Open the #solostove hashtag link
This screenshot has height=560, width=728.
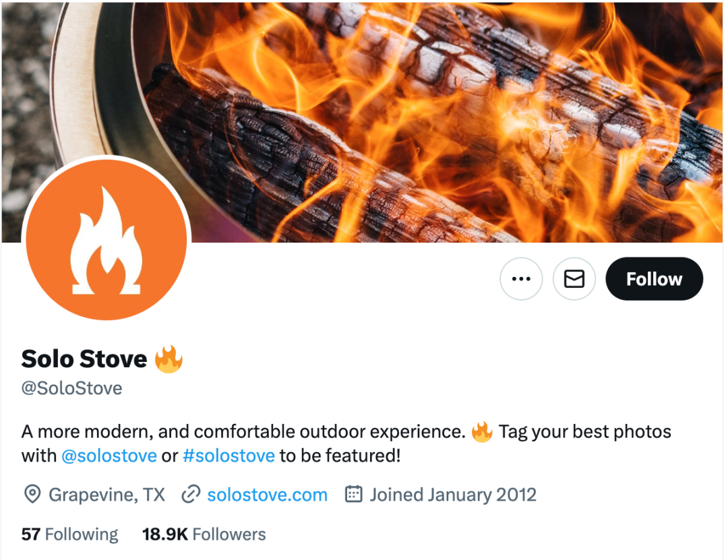tap(229, 456)
